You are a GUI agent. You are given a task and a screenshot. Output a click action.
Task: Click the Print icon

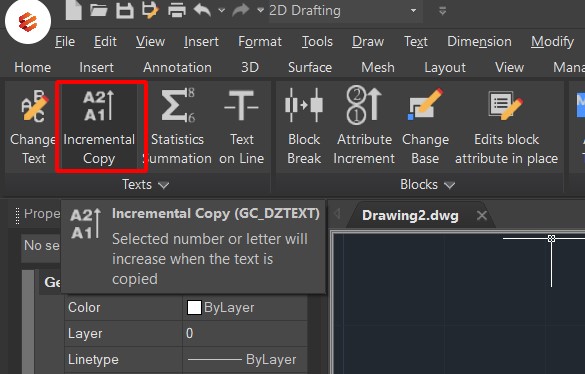[176, 10]
